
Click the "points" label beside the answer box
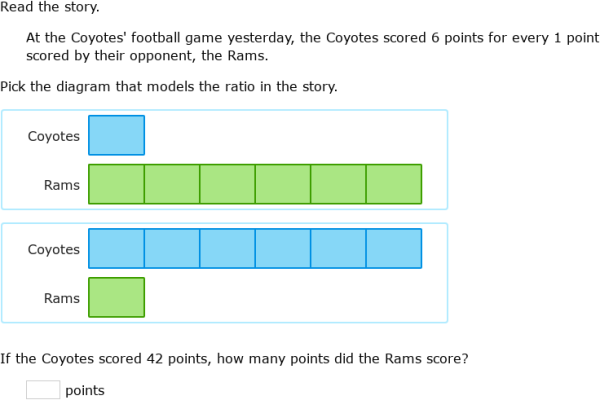pyautogui.click(x=85, y=391)
